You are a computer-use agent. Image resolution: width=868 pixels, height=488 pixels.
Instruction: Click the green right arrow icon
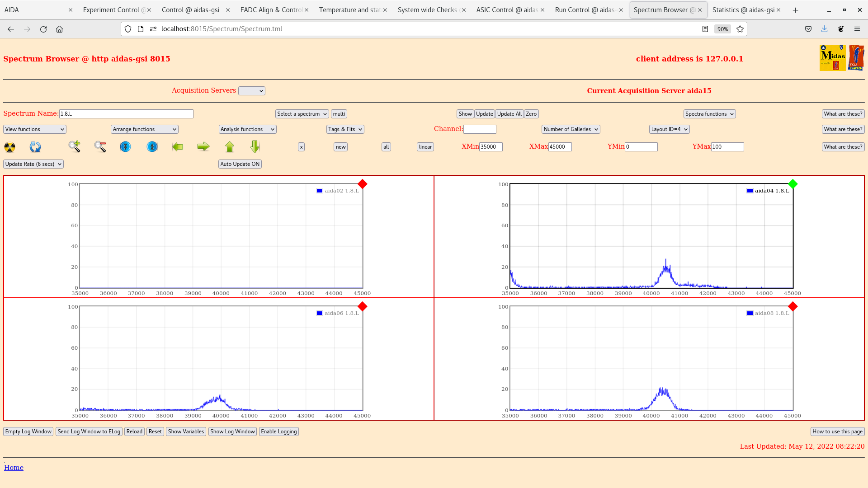point(203,146)
